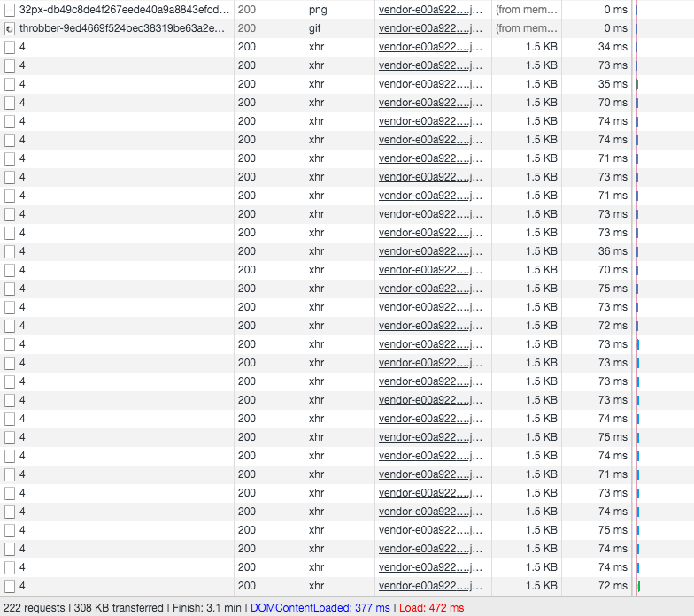Click the '1.5 KB' size in the 36 ms row
694x616 pixels.
click(x=542, y=251)
